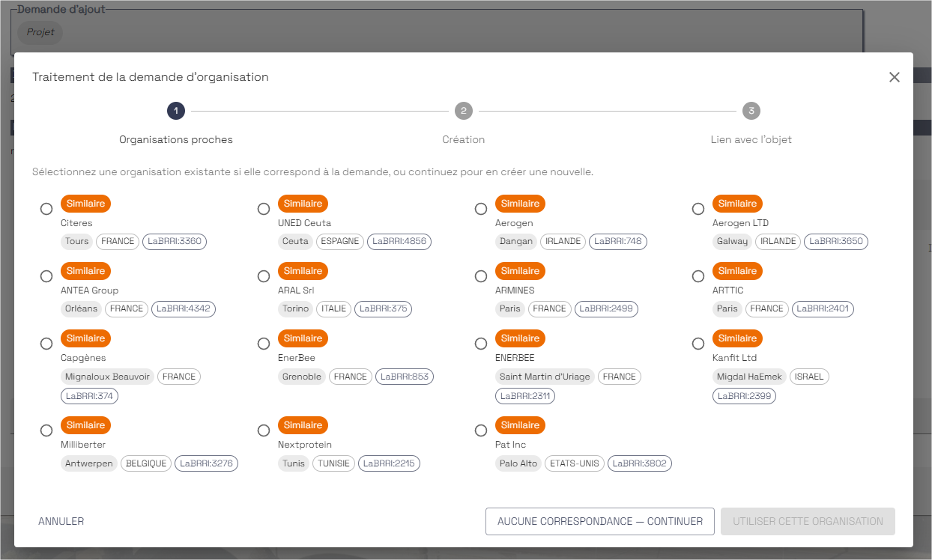
Task: Choose the ENERBEE Saint Martin d'Uriage radio button
Action: (x=481, y=344)
